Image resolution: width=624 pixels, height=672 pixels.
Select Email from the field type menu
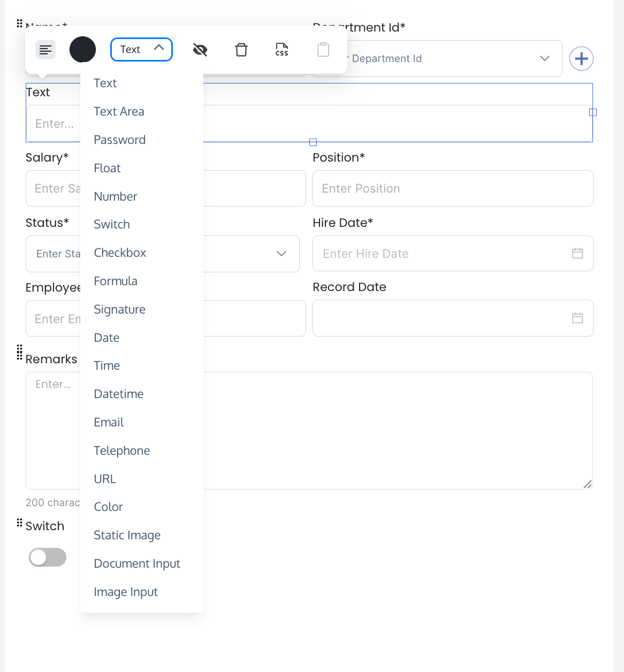pyautogui.click(x=109, y=422)
